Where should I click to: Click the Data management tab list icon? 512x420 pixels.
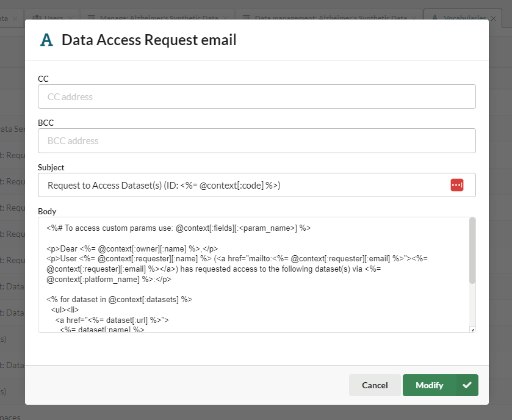[245, 18]
